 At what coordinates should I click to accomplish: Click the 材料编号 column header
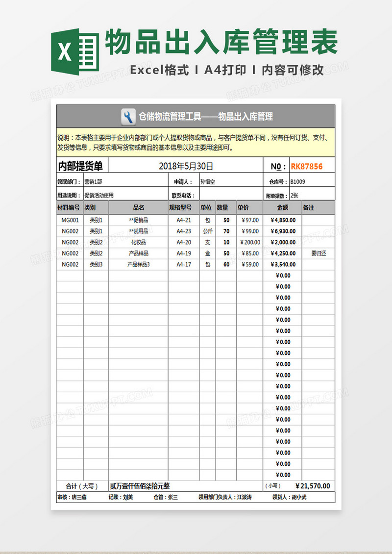[70, 207]
